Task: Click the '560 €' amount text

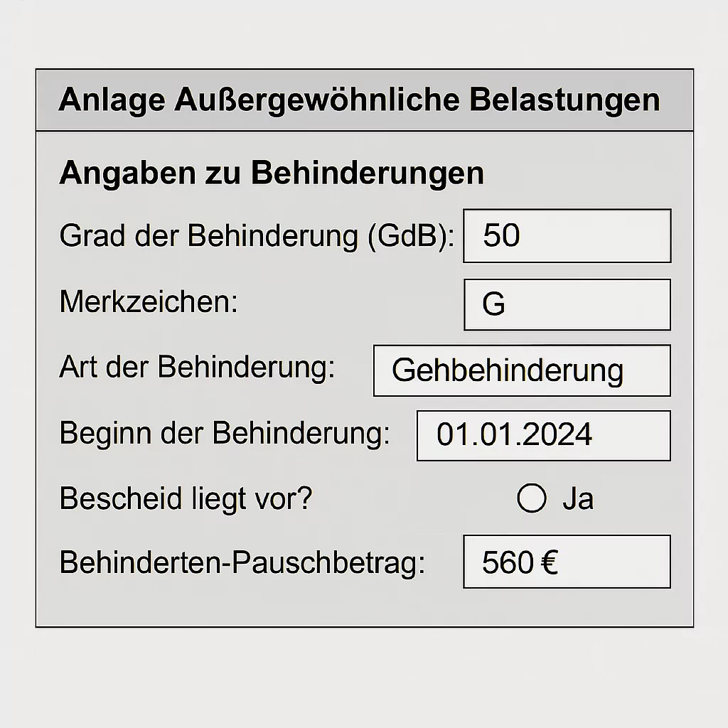Action: pos(520,563)
